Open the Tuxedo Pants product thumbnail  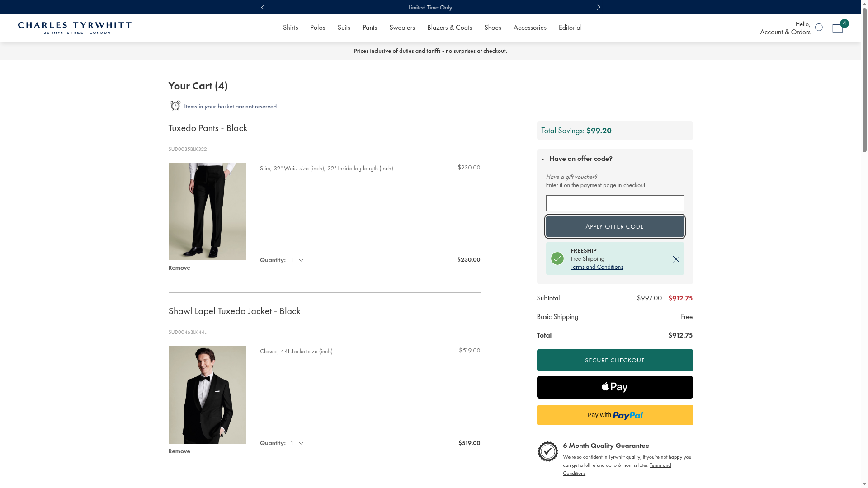207,211
